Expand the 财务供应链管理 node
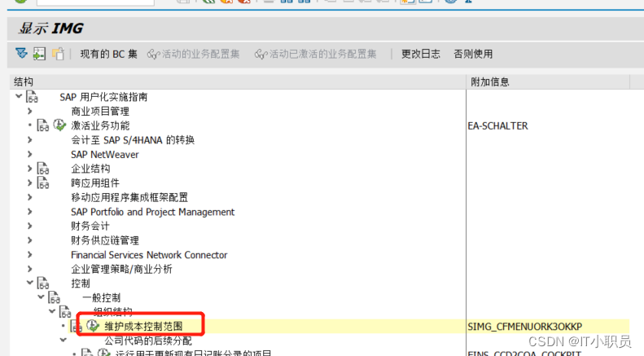 [29, 240]
